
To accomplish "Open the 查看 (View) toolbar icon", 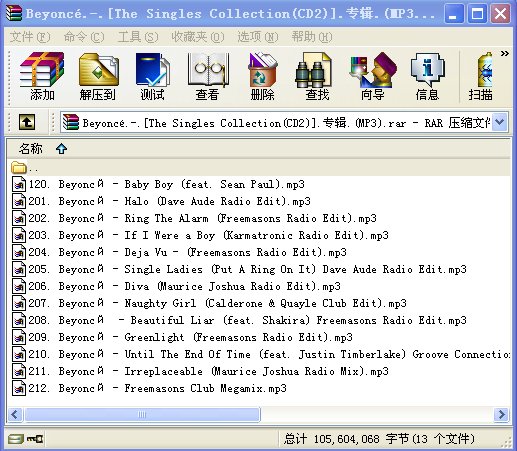I will pyautogui.click(x=207, y=76).
